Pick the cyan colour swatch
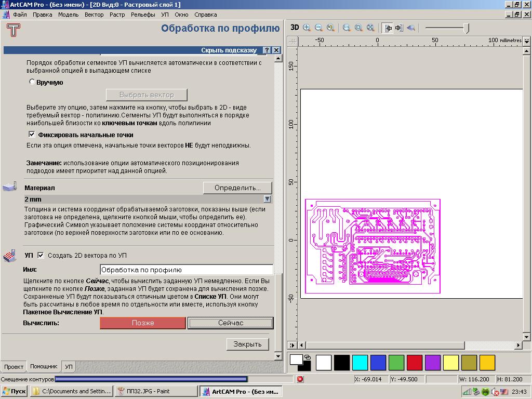532x399 pixels. 360,362
